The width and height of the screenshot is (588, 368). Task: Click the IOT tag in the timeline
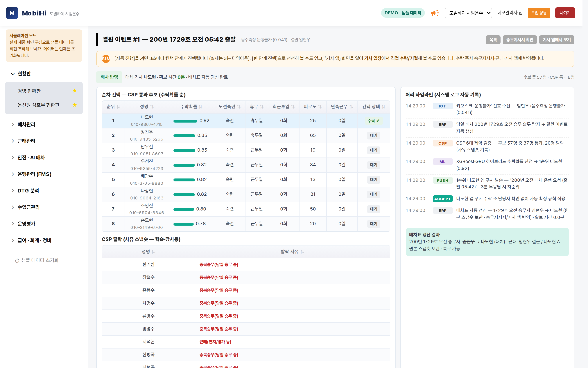(442, 106)
